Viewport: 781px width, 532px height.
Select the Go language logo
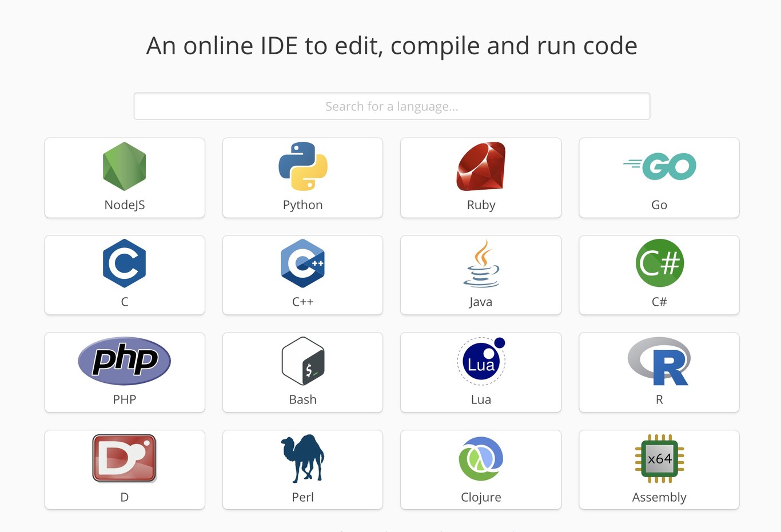click(x=659, y=166)
